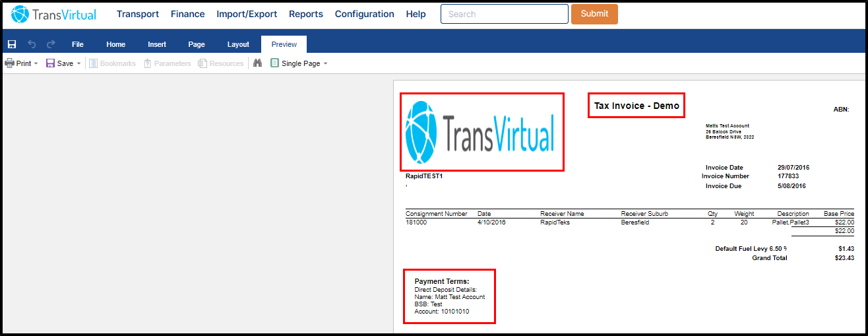Focus the Search input field
868x336 pixels.
[504, 14]
